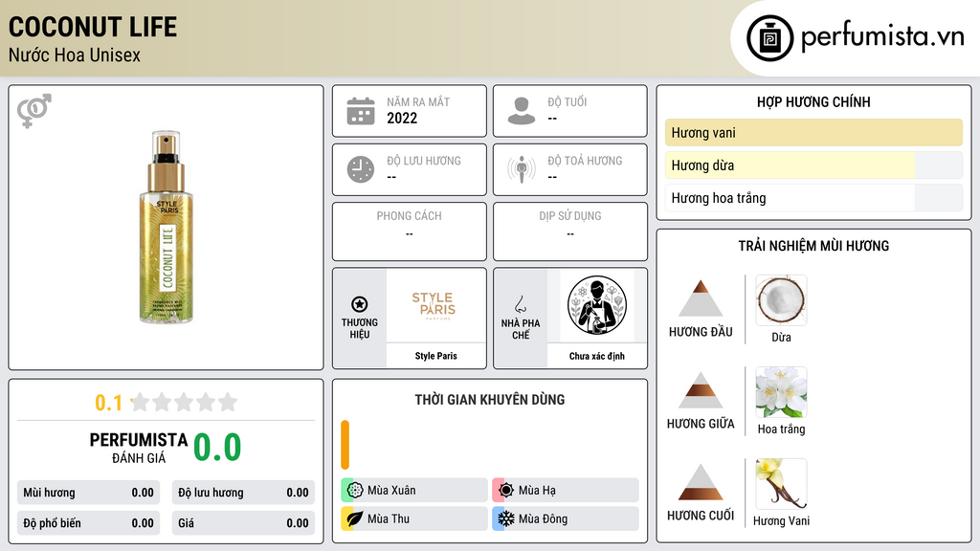Click the star rating row next to 0.1
This screenshot has height=551, width=980.
pos(184,402)
